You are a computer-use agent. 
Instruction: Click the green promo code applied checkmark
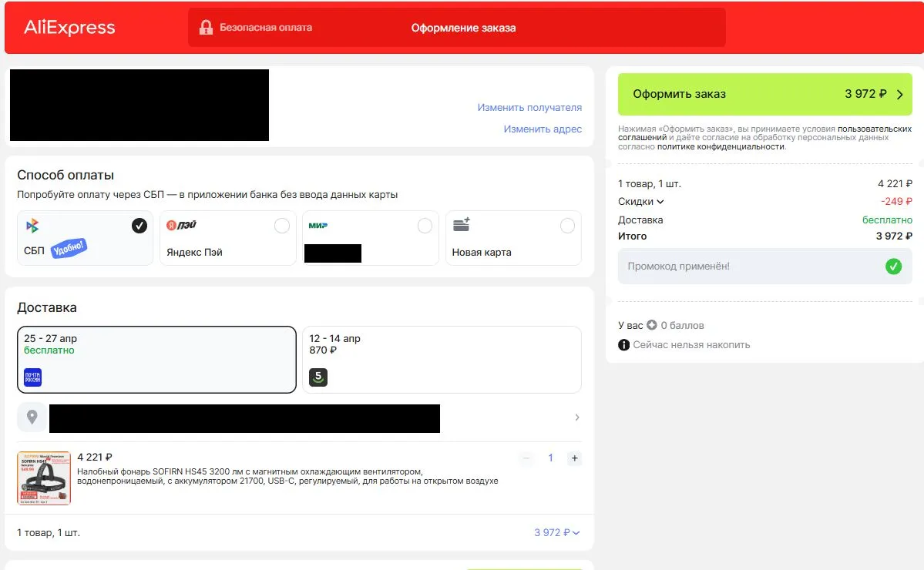click(893, 267)
